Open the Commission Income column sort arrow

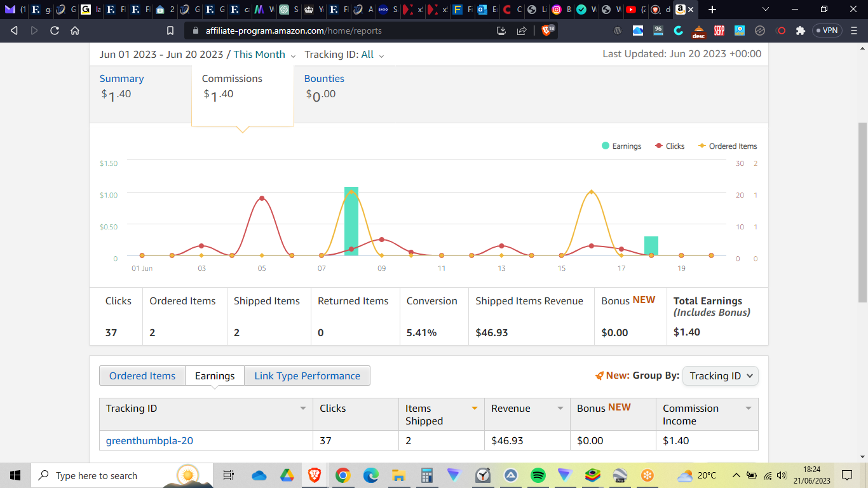click(x=748, y=409)
